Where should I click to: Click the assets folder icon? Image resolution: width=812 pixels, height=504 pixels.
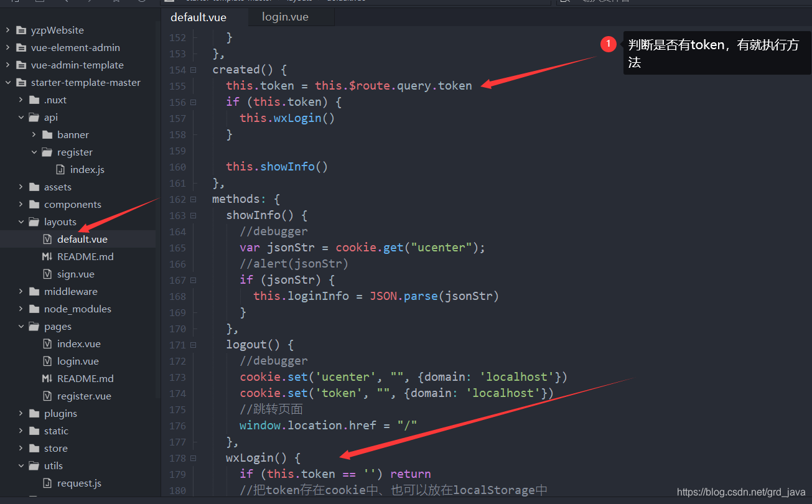pyautogui.click(x=34, y=187)
